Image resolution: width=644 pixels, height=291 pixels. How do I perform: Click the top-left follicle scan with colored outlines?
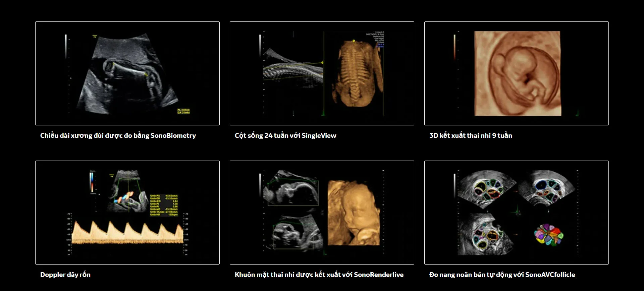point(486,189)
